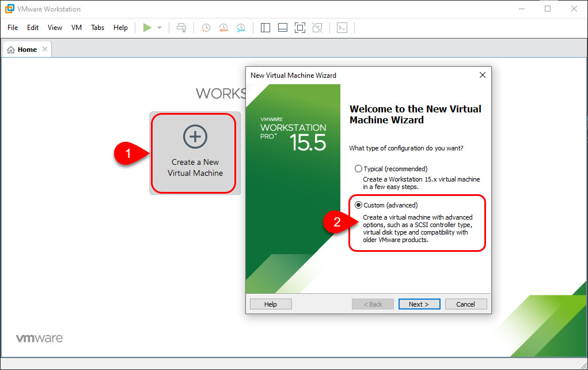
Task: Toggle Unity mode icon in toolbar
Action: [317, 28]
